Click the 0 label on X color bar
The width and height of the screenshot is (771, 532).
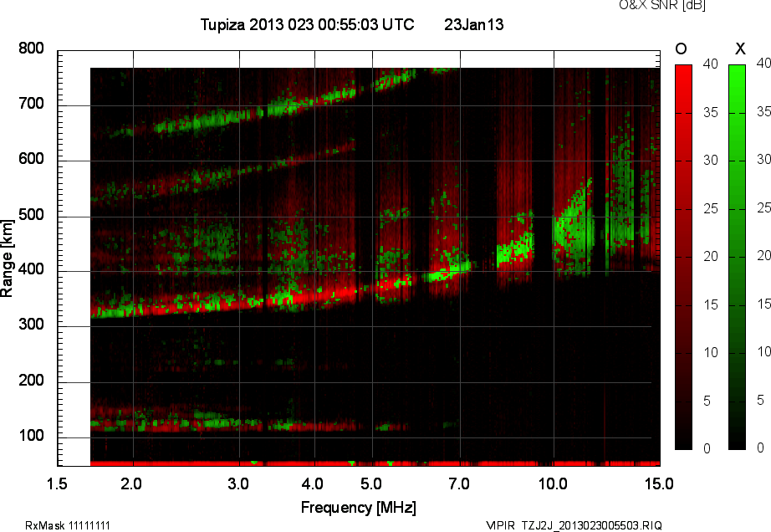(x=761, y=448)
